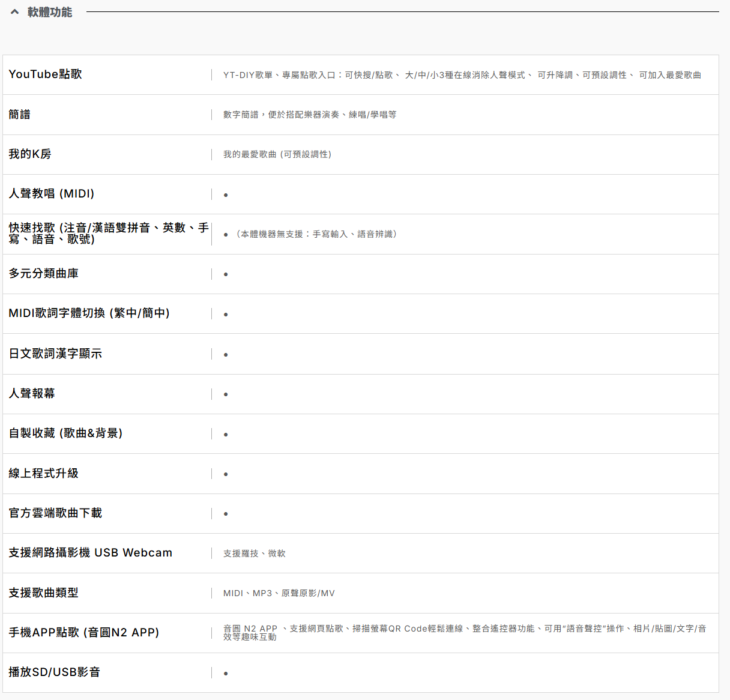
Task: Click the YT-DIY歌單 description text
Action: (461, 75)
